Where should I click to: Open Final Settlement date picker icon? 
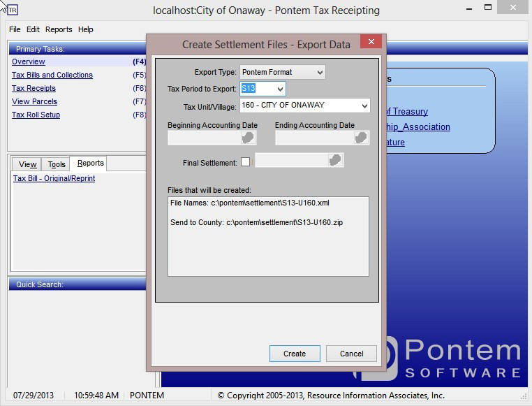(335, 160)
